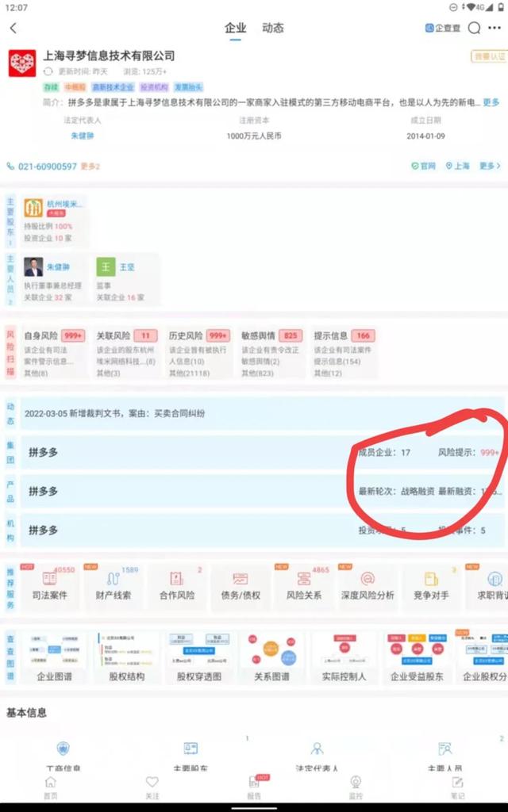This screenshot has height=812, width=508.
Task: Open 监控 in bottom navigation
Action: pyautogui.click(x=356, y=787)
